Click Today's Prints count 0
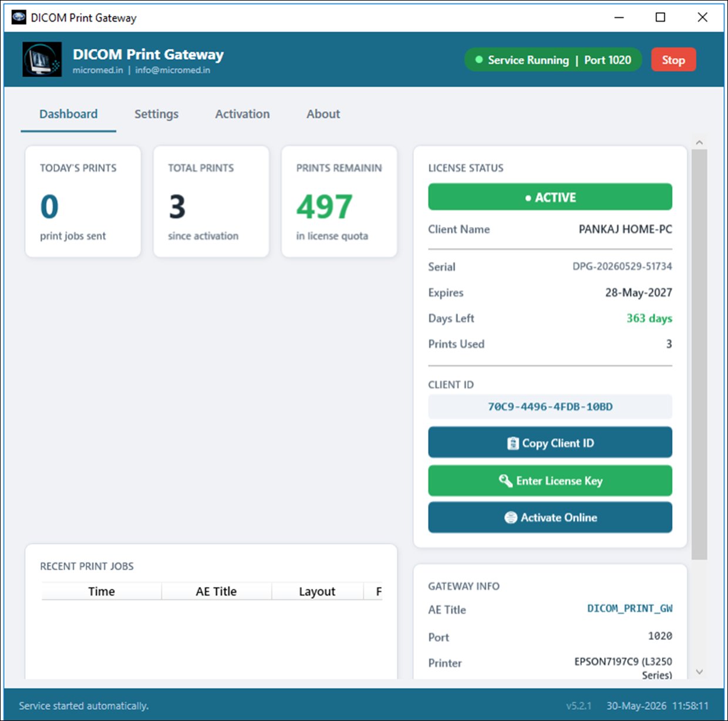The height and width of the screenshot is (721, 728). point(49,207)
